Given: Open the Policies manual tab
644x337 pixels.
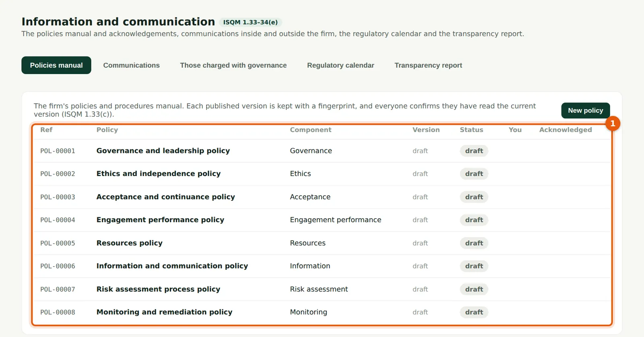Looking at the screenshot, I should (56, 65).
